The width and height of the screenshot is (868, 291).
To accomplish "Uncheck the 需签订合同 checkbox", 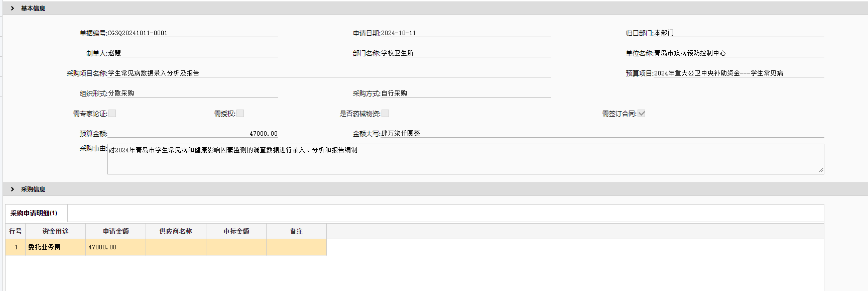I will tap(642, 114).
